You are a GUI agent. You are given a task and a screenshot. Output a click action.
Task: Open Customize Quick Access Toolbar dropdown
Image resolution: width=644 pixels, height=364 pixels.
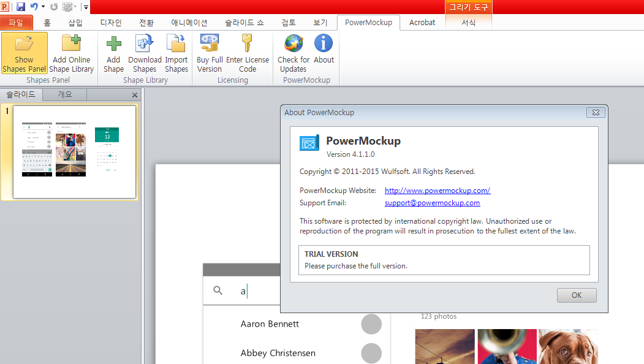[x=86, y=7]
